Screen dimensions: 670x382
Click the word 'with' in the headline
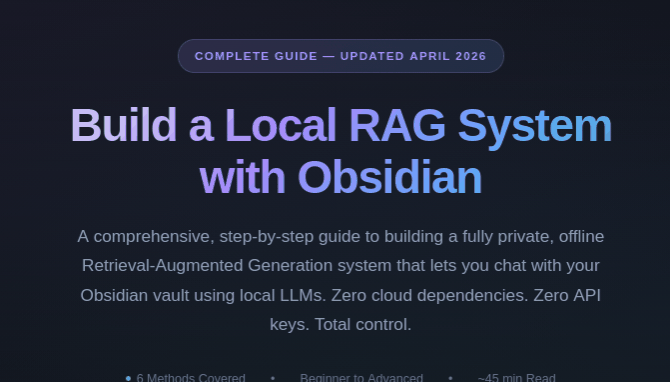click(242, 177)
